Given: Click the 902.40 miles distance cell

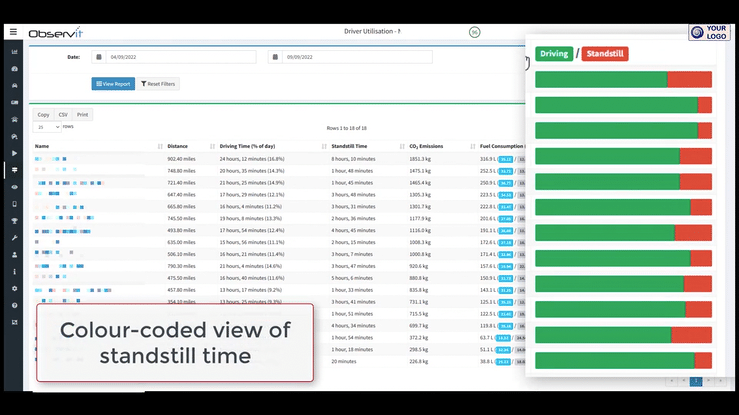Looking at the screenshot, I should 181,159.
